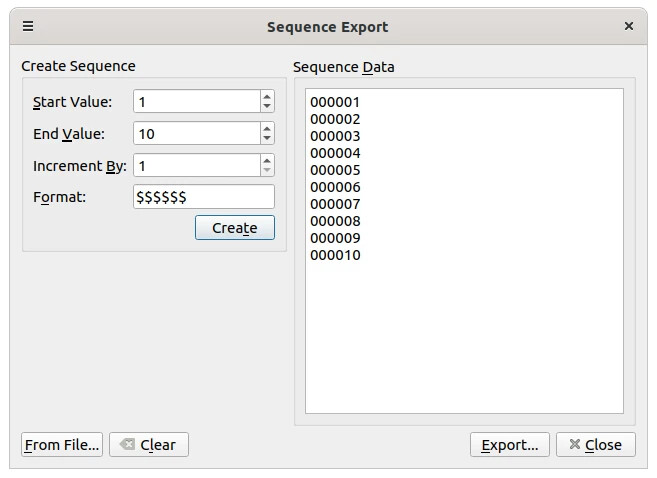Click the Start Value input field
The width and height of the screenshot is (657, 478).
click(x=196, y=102)
